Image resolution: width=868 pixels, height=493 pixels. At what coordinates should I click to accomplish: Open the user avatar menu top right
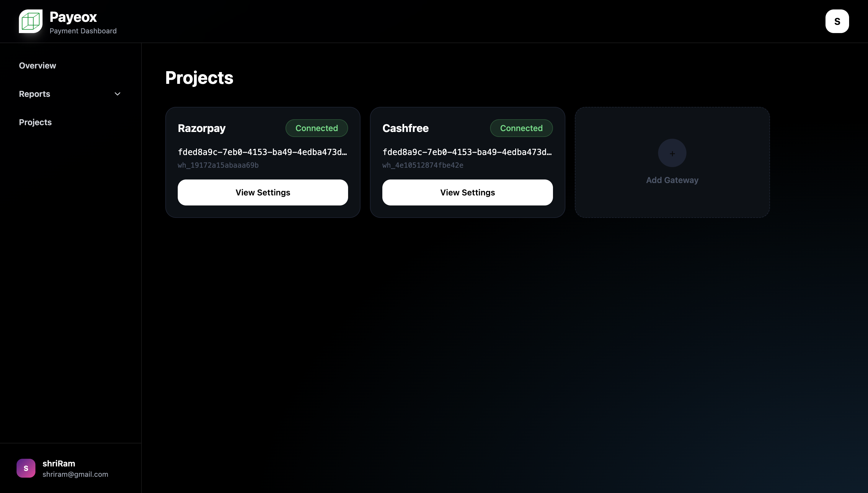click(837, 21)
